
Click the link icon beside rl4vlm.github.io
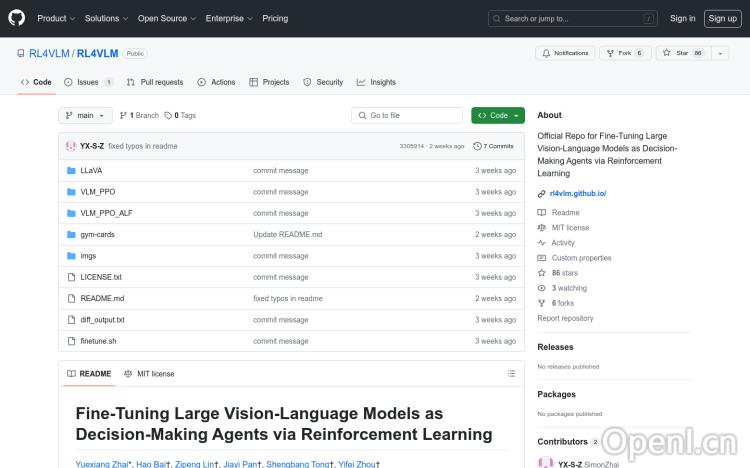point(542,193)
